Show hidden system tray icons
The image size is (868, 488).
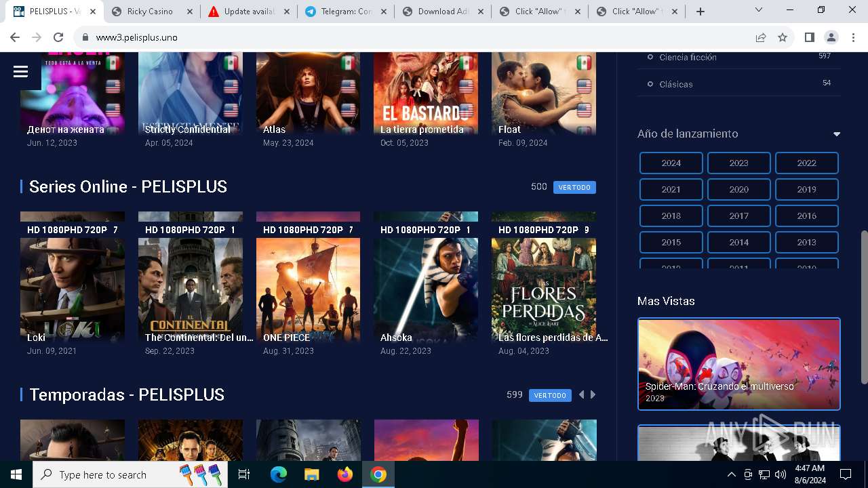[x=731, y=474]
